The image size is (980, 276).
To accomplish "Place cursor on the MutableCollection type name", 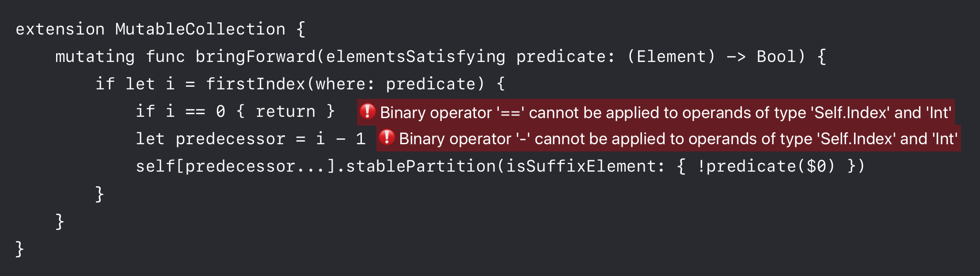I will [200, 29].
